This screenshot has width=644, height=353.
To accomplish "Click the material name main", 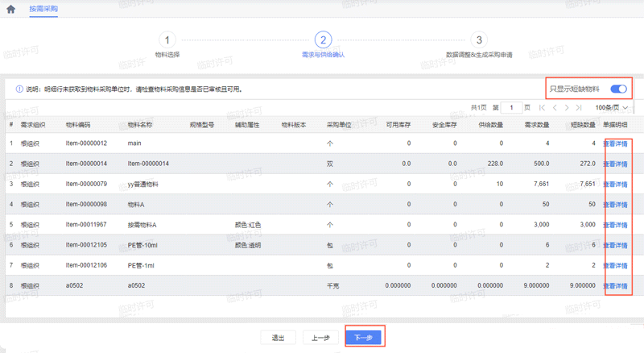I will pos(134,143).
